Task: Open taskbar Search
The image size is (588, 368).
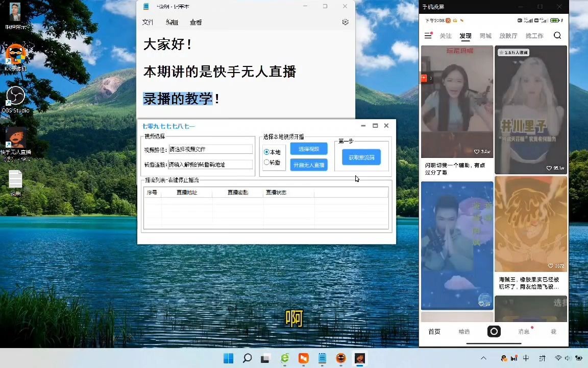Action: tap(247, 358)
